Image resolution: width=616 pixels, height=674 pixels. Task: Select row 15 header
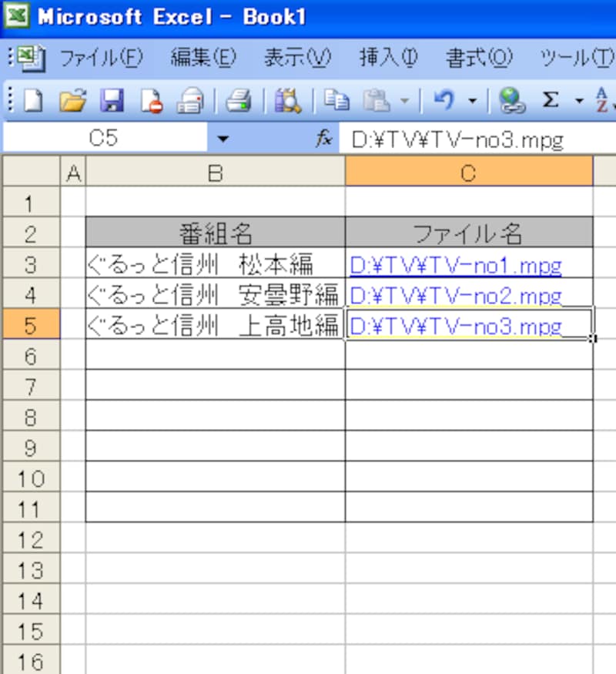(32, 630)
